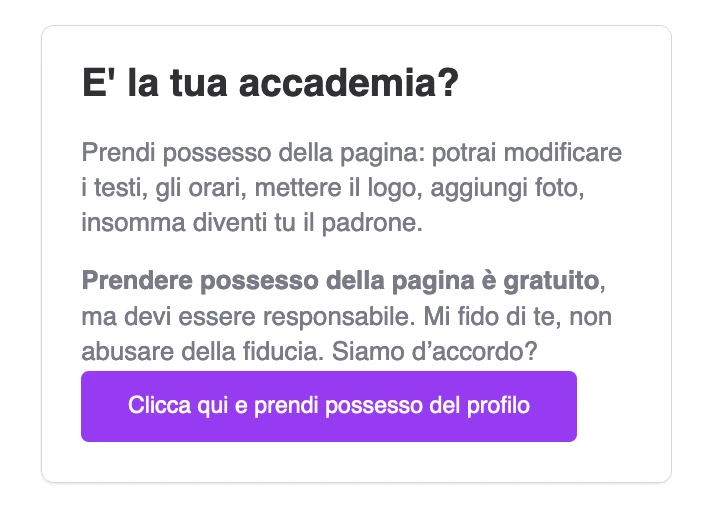Click the word 'responsabile'

[336, 318]
